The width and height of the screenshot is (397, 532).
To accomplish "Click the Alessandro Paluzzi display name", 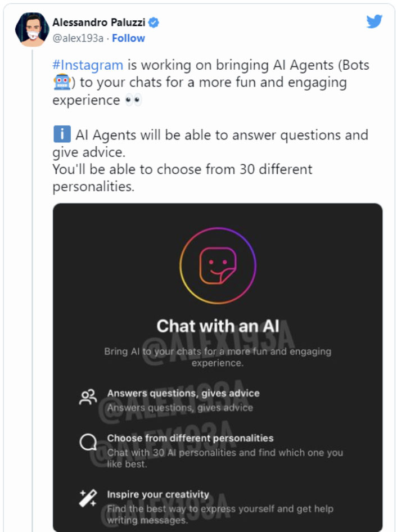I will (99, 22).
